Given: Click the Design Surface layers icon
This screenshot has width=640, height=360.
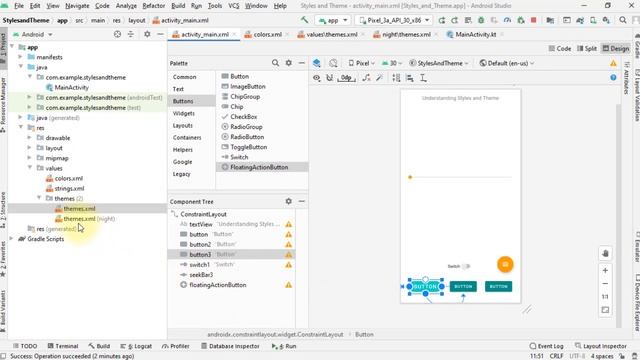Looking at the screenshot, I should click(x=316, y=63).
